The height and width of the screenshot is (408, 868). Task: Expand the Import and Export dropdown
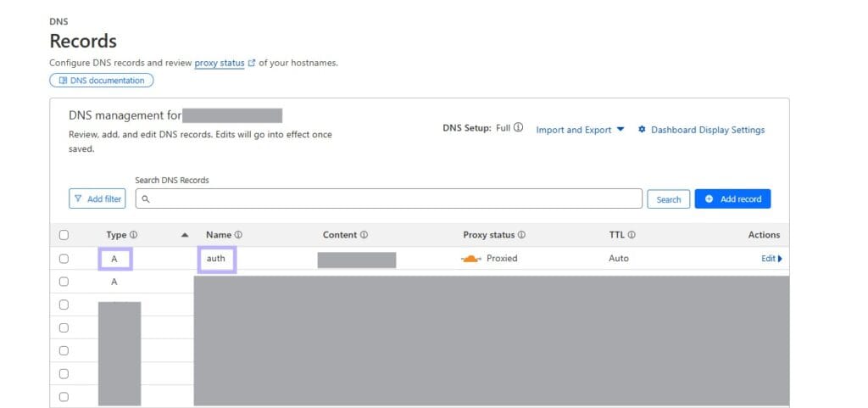pyautogui.click(x=580, y=130)
